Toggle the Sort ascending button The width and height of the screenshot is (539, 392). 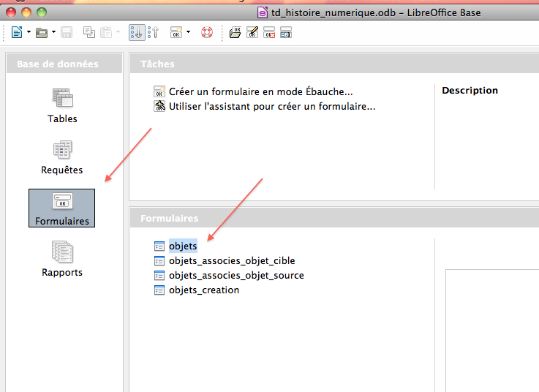pyautogui.click(x=137, y=33)
